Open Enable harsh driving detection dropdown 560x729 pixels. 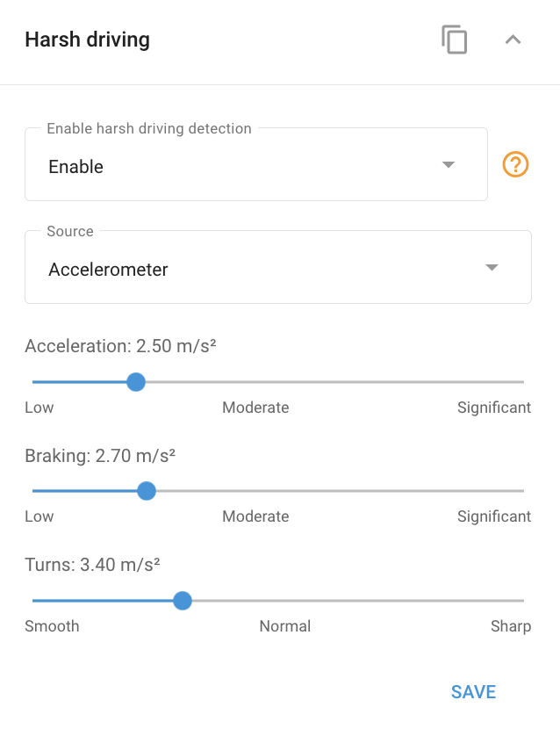click(x=256, y=164)
